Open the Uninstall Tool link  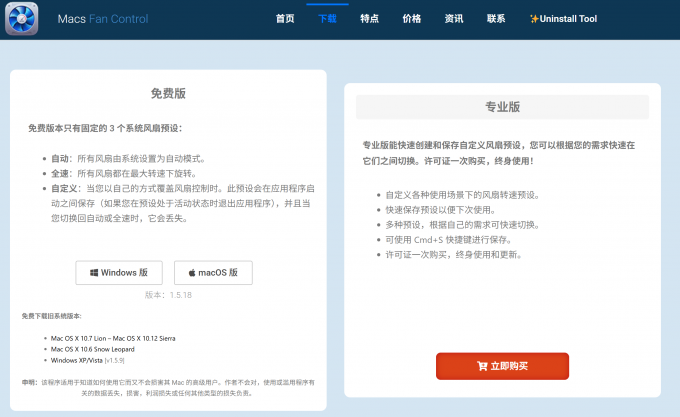click(568, 19)
